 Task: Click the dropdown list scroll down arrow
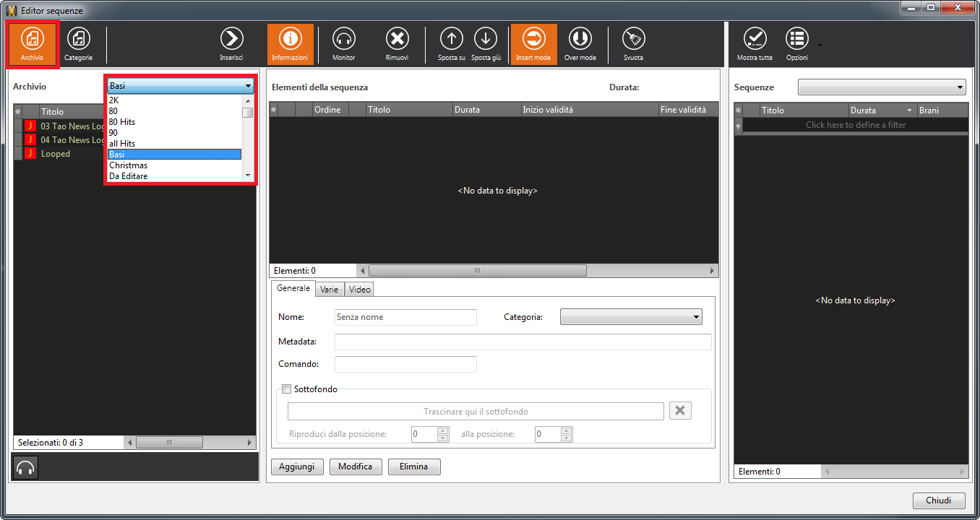coord(248,175)
